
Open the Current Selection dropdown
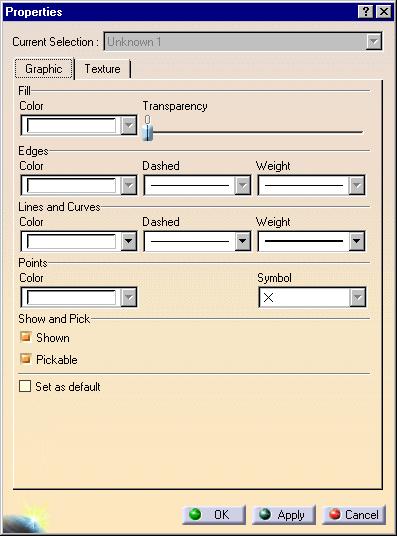point(374,42)
